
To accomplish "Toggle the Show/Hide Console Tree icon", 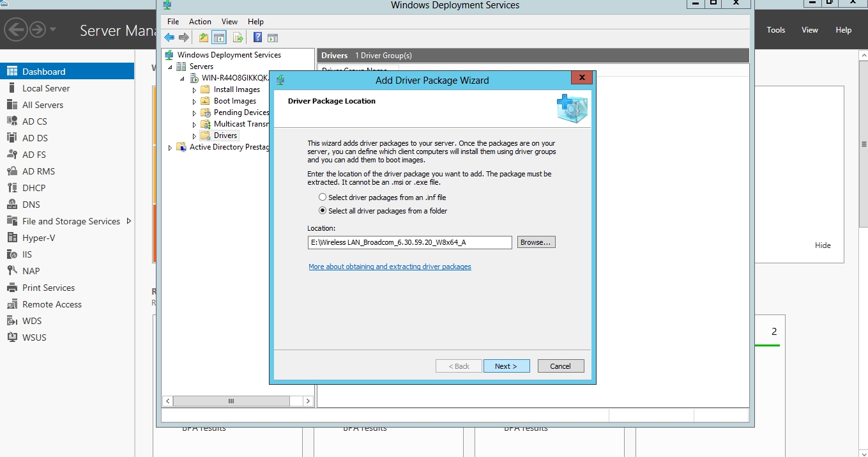I will (219, 38).
